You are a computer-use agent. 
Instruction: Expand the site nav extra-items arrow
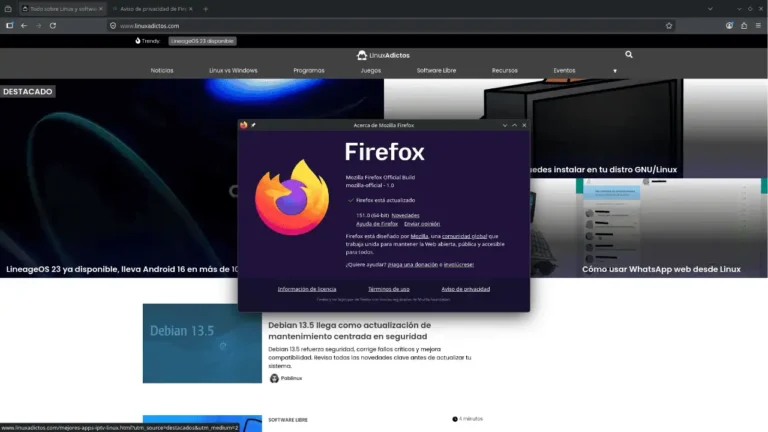[615, 71]
